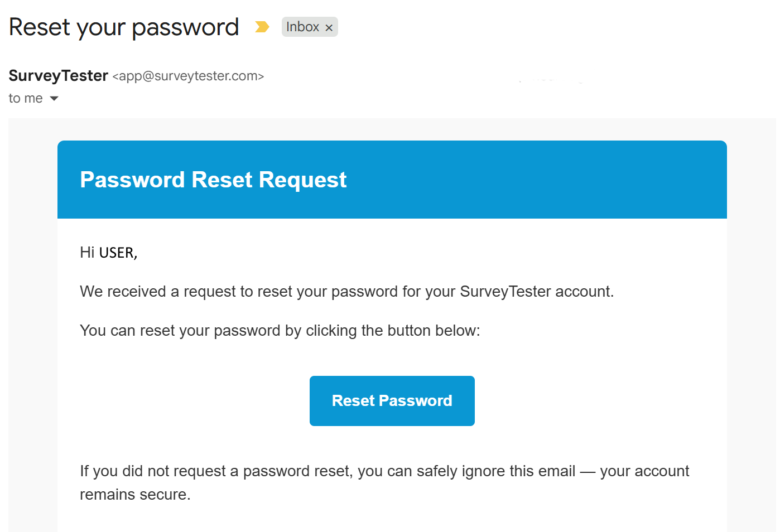Click white space right of Reset Password button
780x532 pixels.
586,401
